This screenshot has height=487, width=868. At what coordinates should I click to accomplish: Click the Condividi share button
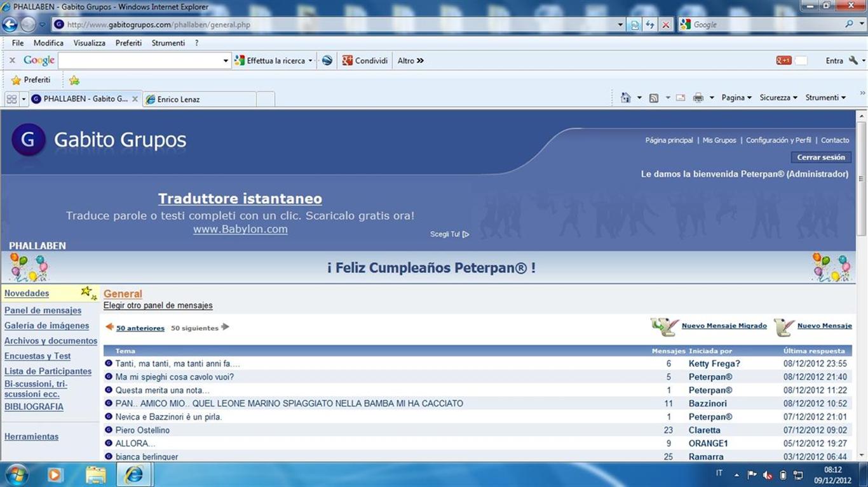click(x=365, y=61)
